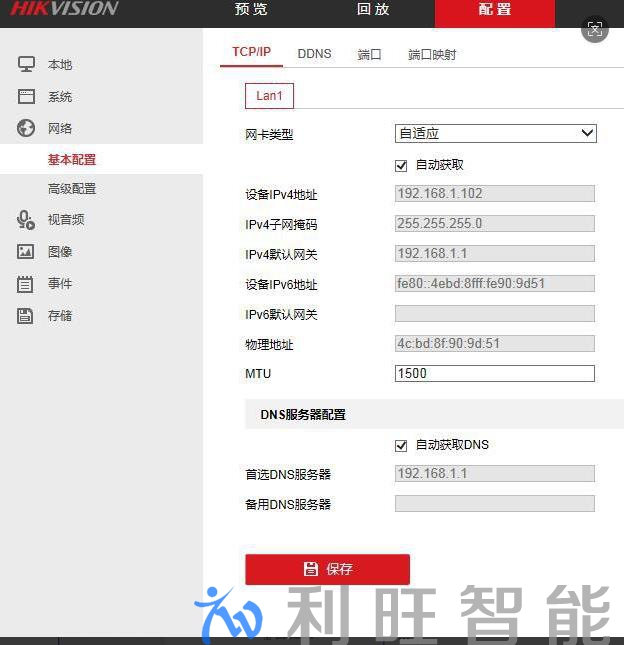Screen dimensions: 624x645
Task: Click the MTU input field
Action: click(494, 374)
